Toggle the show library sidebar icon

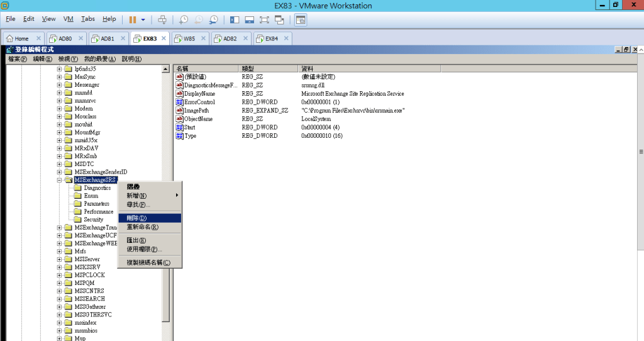point(235,20)
